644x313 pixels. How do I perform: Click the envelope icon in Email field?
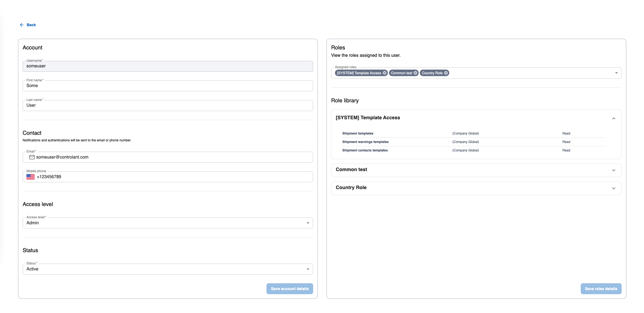click(x=32, y=157)
